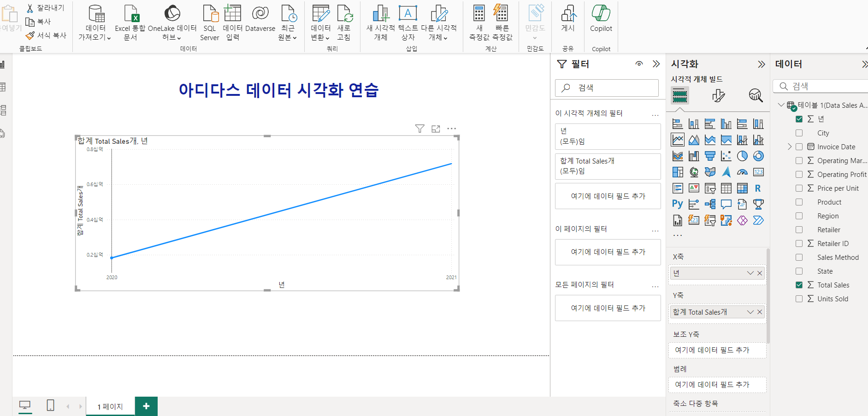Pick the Q&A speech bubble visual
Image resolution: width=868 pixels, height=416 pixels.
coord(726,204)
